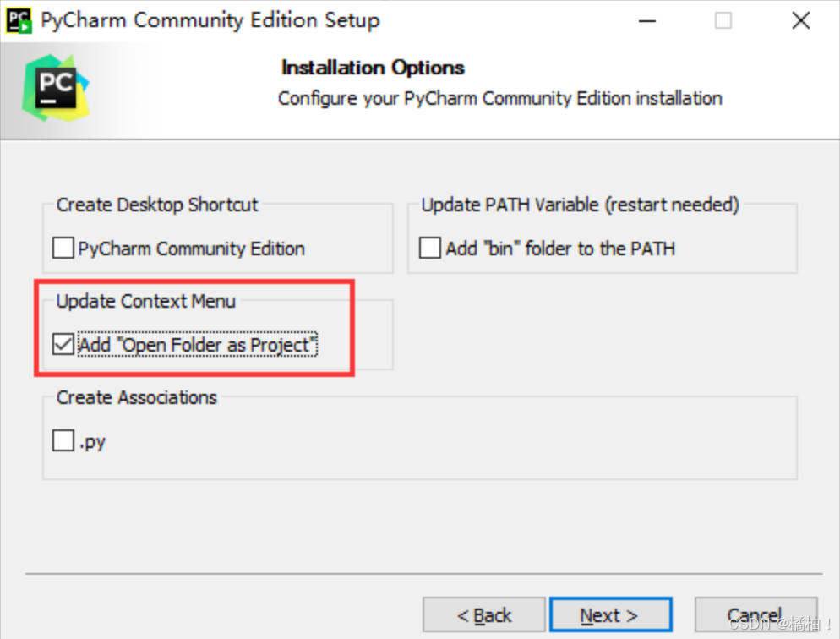Viewport: 840px width, 639px height.
Task: Close the PyCharm Setup window
Action: 801,21
